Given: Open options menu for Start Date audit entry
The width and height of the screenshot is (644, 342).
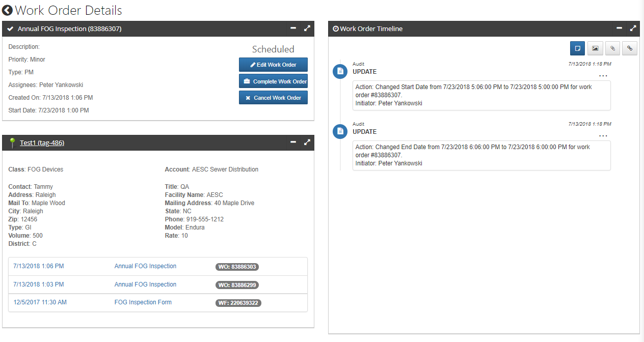Looking at the screenshot, I should tap(603, 76).
